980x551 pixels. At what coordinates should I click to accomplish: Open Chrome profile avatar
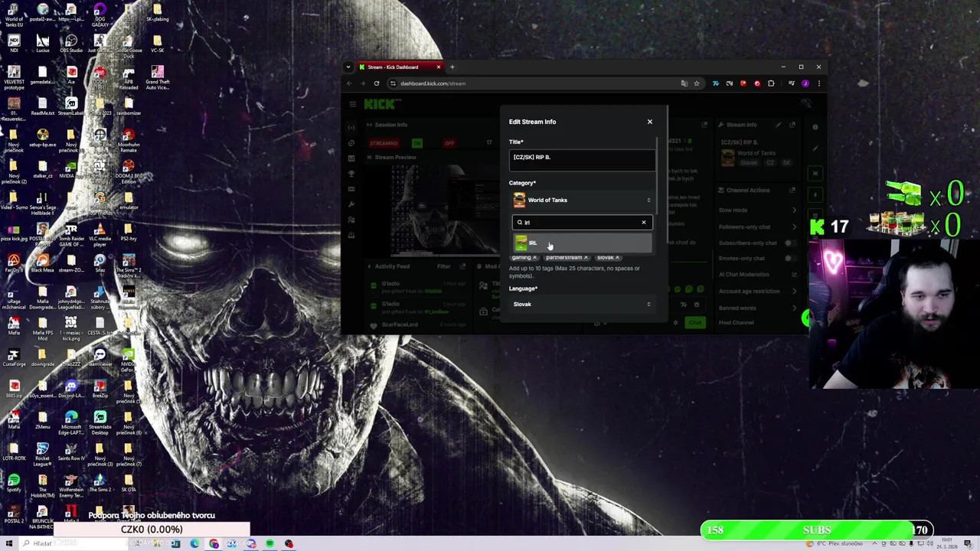[x=805, y=83]
